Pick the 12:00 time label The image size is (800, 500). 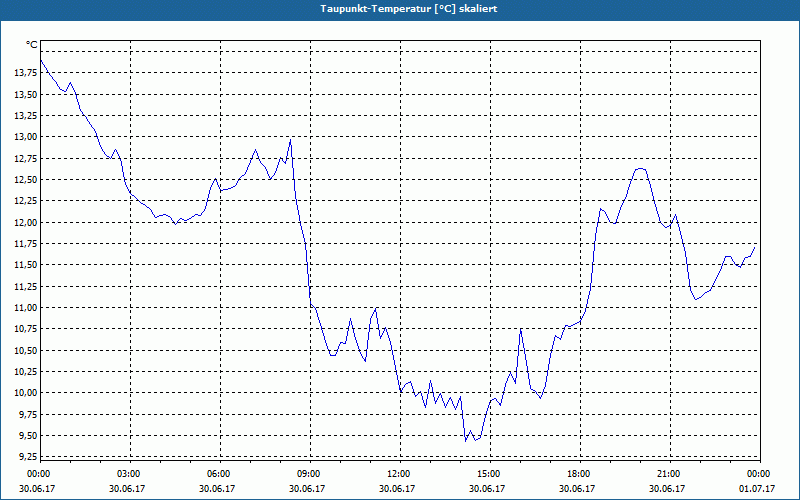[x=401, y=473]
